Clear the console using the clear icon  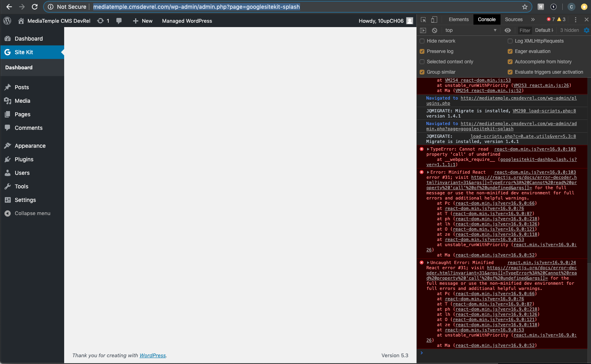(x=434, y=30)
